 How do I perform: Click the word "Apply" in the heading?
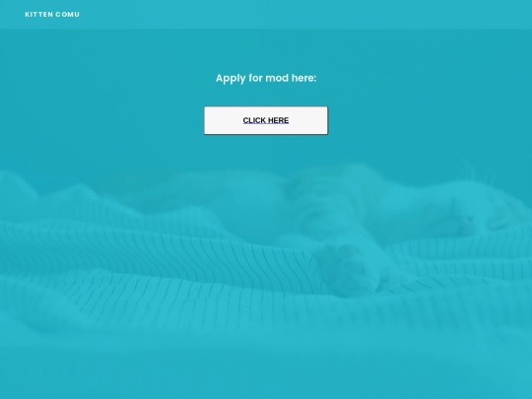[231, 79]
